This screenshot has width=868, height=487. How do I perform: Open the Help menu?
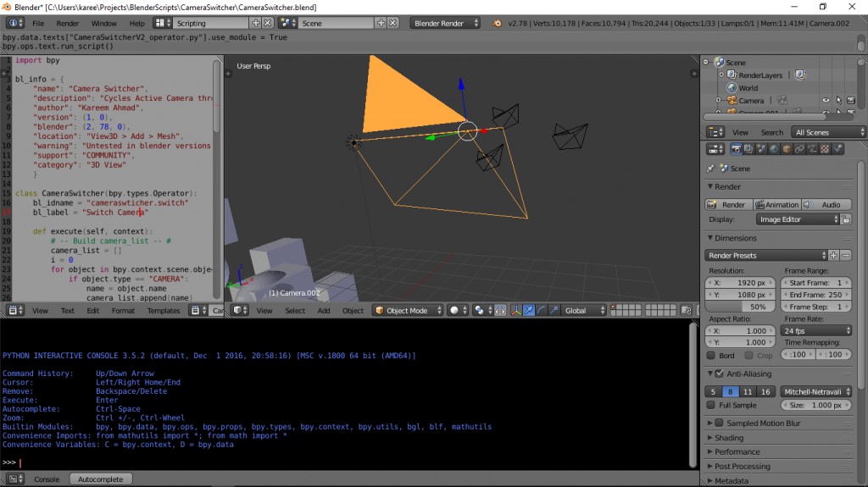136,23
